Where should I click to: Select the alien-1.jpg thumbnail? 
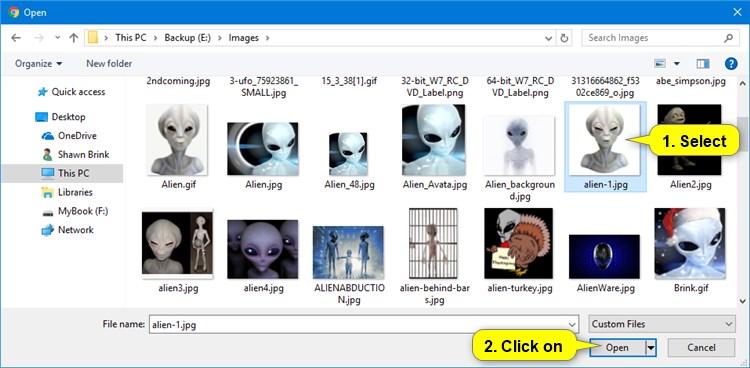(605, 140)
